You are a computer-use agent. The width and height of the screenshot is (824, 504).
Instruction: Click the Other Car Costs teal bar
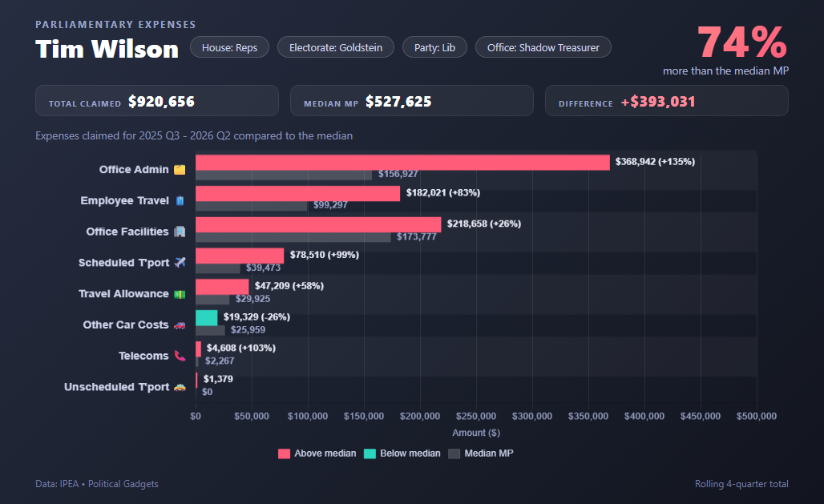(207, 318)
